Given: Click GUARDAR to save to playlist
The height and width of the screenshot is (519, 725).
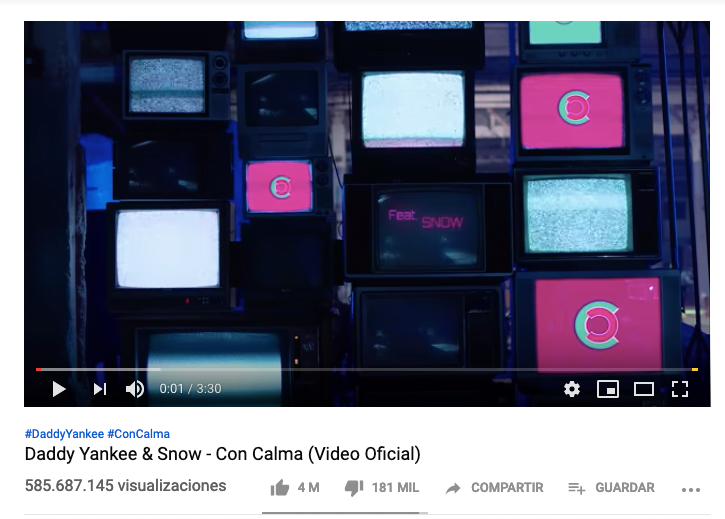Looking at the screenshot, I should pos(611,488).
